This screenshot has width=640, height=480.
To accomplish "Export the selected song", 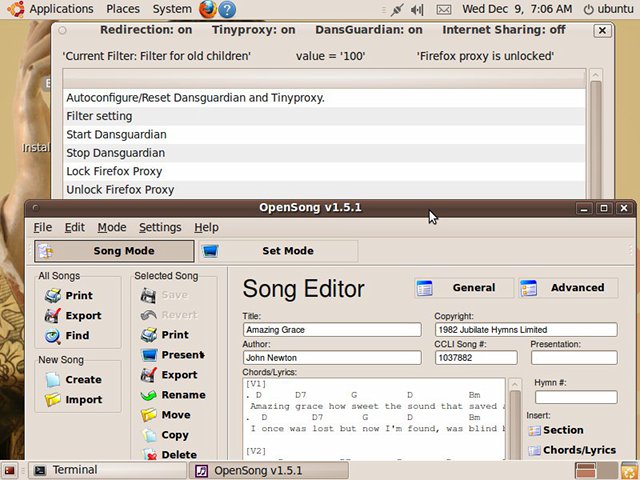I will point(169,375).
